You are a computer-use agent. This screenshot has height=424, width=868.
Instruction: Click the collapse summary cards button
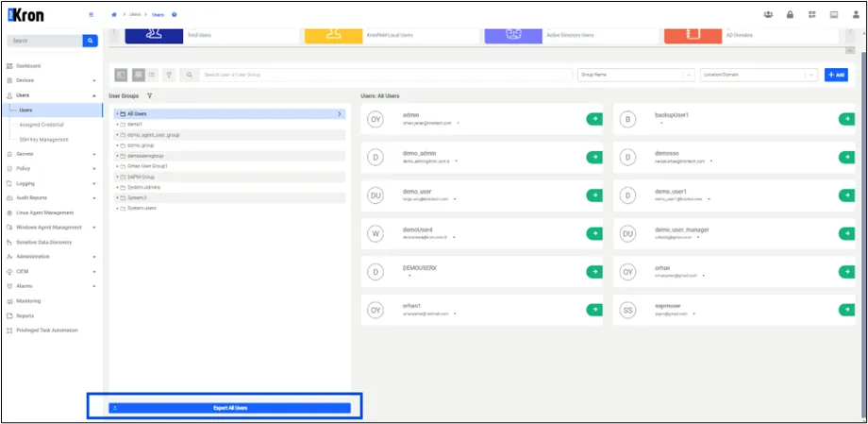pos(850,51)
